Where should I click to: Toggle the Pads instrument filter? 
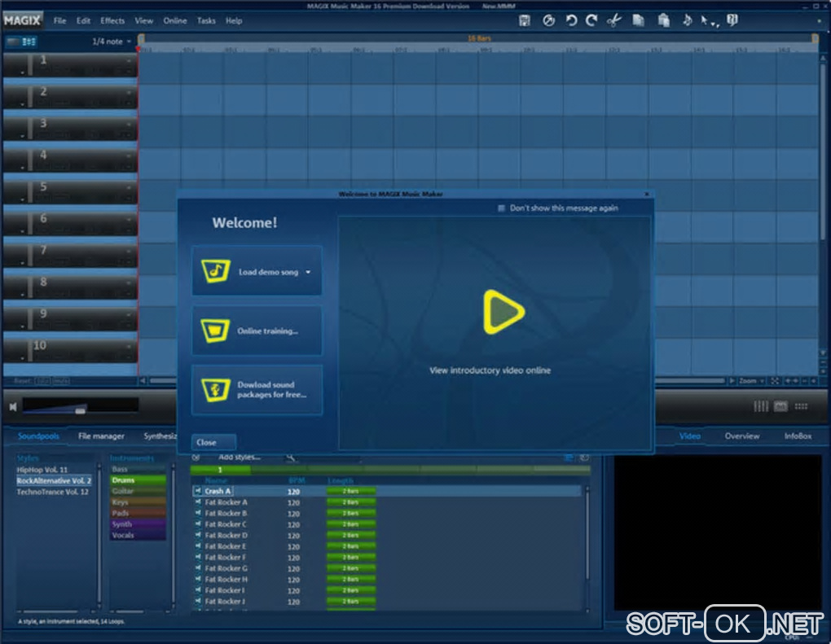tap(138, 513)
